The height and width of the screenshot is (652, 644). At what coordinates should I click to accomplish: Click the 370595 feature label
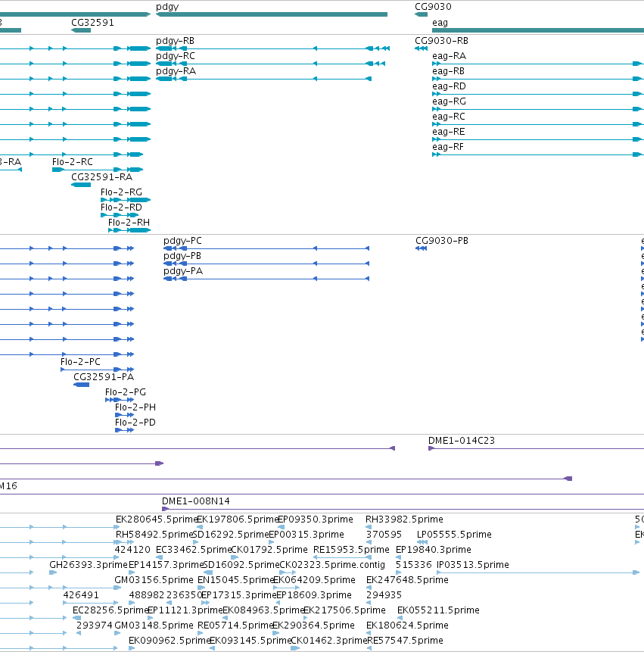[x=384, y=535]
